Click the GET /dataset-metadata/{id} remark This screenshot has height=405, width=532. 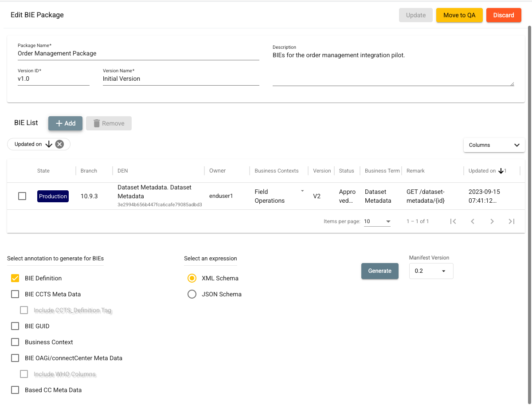tap(426, 196)
